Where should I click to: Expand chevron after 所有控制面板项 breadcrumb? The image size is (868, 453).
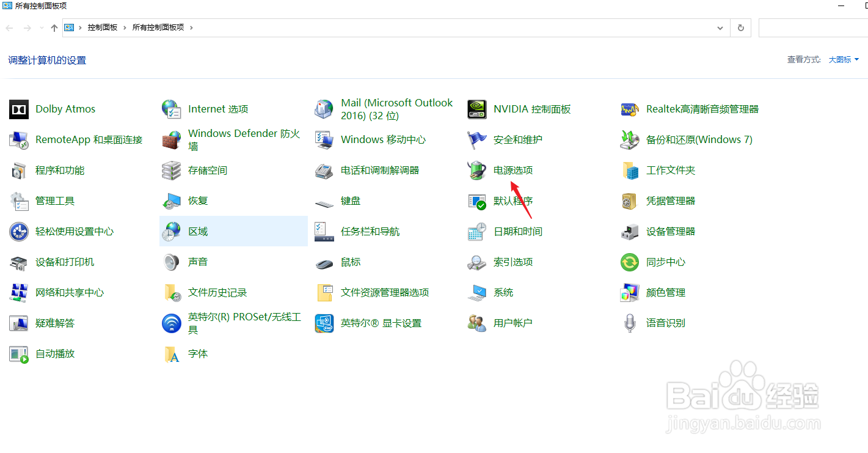click(x=191, y=28)
